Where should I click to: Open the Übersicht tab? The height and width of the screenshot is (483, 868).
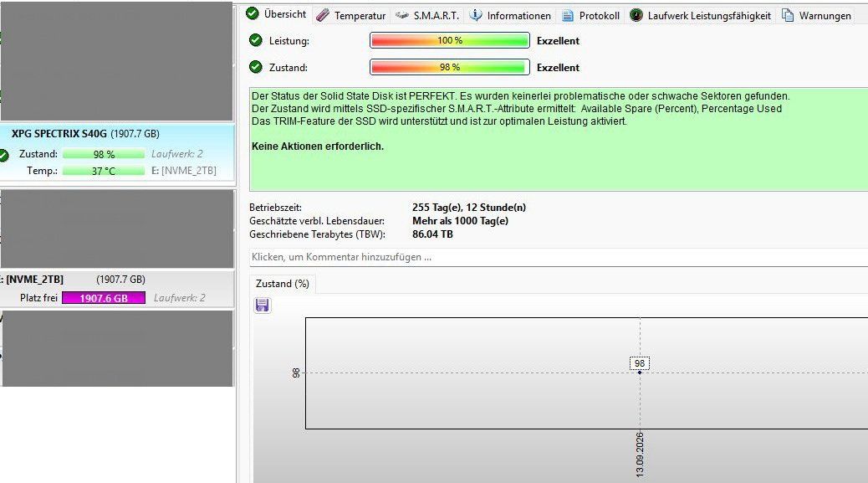coord(276,14)
